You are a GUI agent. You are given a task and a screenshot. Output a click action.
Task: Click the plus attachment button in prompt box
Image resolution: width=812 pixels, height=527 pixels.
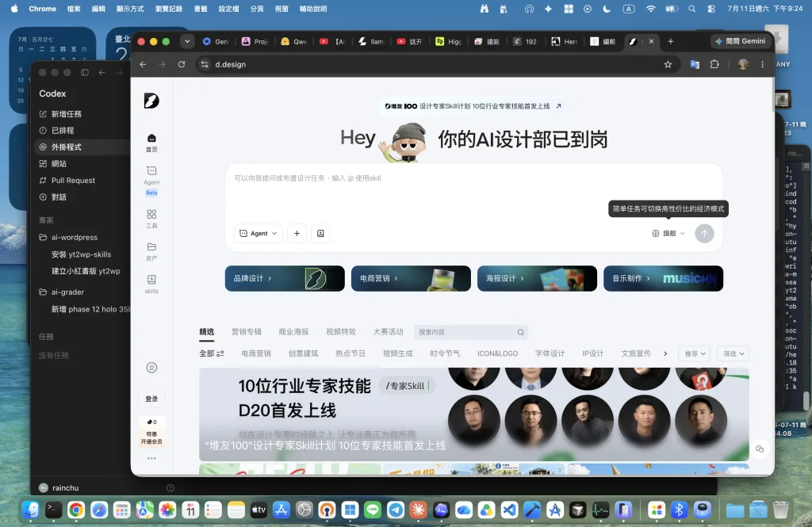point(297,234)
